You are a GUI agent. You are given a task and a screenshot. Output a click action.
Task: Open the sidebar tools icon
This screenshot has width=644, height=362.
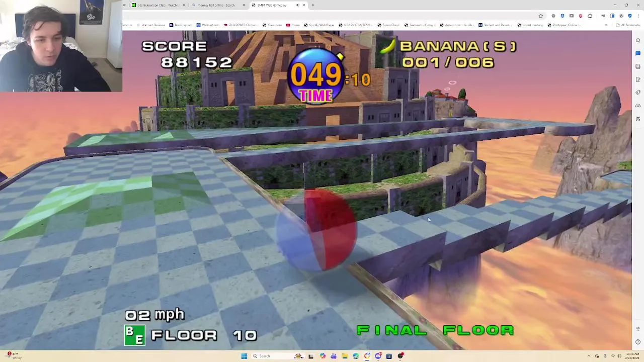coord(638,119)
